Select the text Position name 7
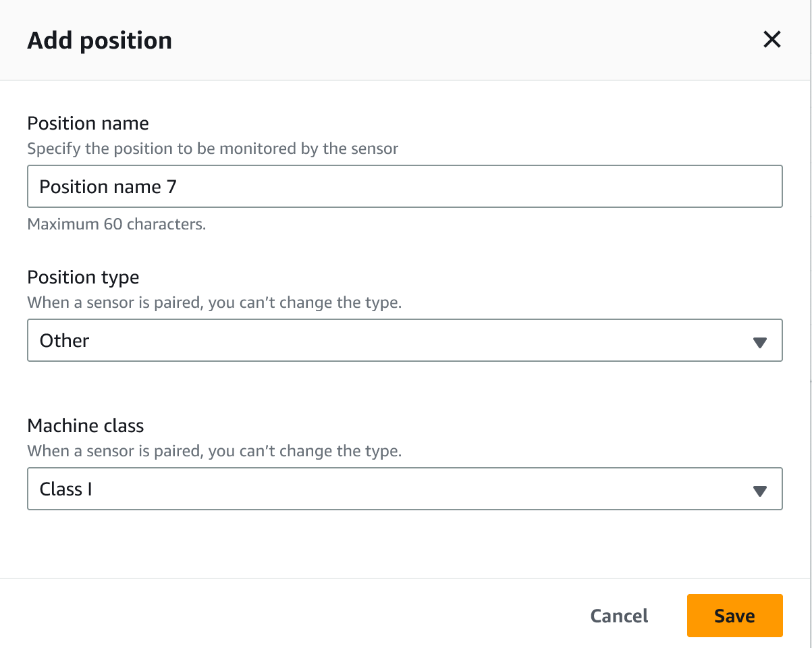This screenshot has height=648, width=812. coord(108,186)
